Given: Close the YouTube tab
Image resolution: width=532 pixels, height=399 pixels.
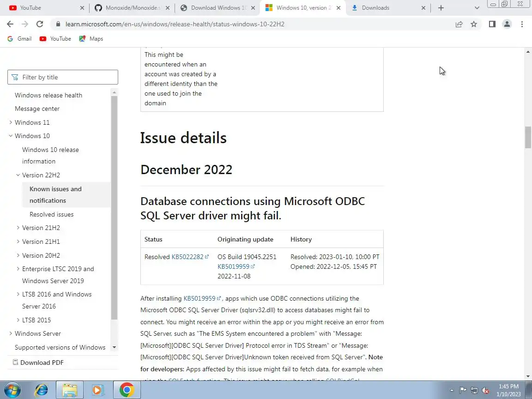Looking at the screenshot, I should pyautogui.click(x=82, y=8).
